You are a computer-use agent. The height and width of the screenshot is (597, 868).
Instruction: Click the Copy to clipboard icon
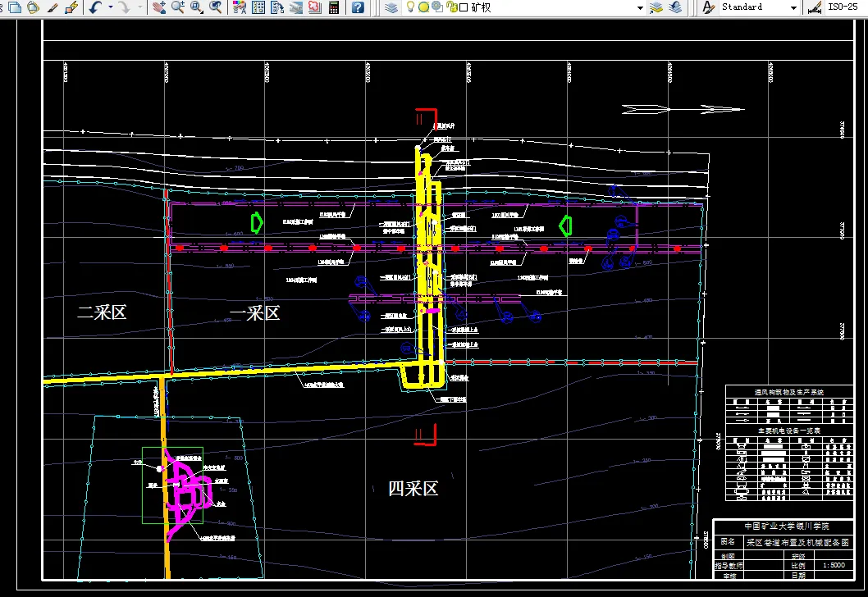[15, 7]
